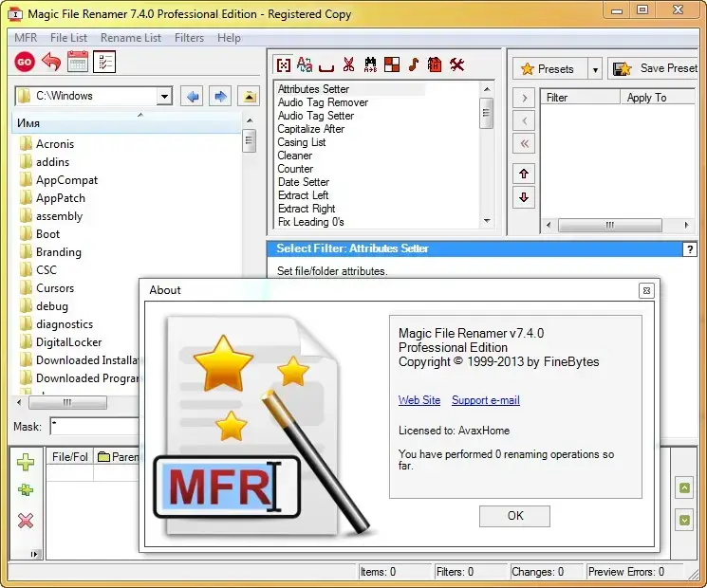Open the Rename List menu
Viewport: 707px width, 588px height.
click(x=131, y=38)
